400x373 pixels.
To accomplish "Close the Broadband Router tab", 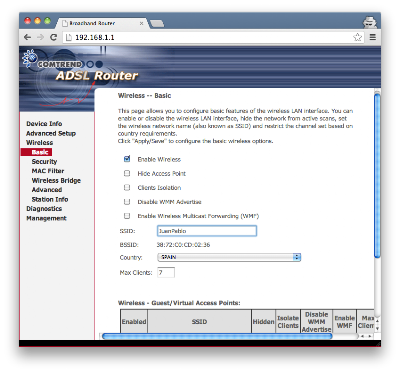I will (x=141, y=23).
